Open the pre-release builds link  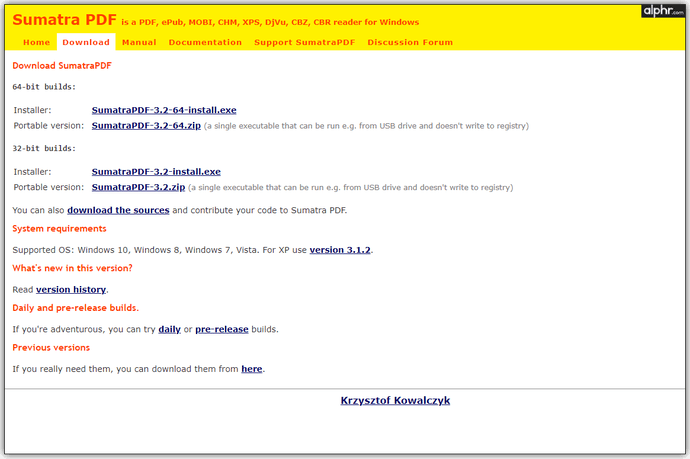222,329
